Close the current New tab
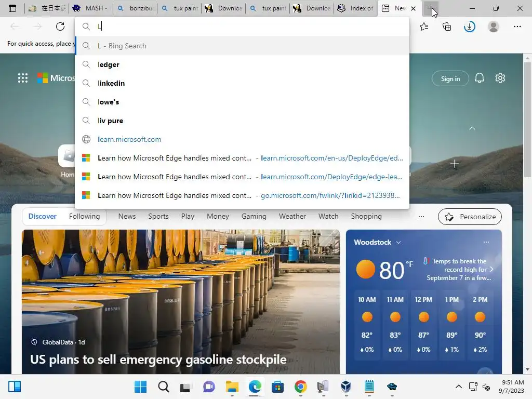 pyautogui.click(x=413, y=8)
